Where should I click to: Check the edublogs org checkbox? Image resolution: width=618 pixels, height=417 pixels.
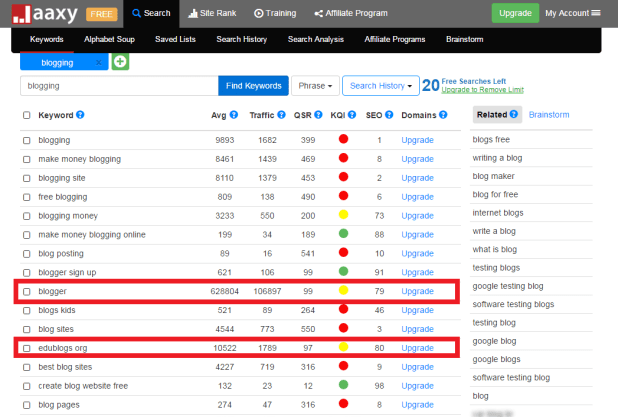pyautogui.click(x=26, y=348)
